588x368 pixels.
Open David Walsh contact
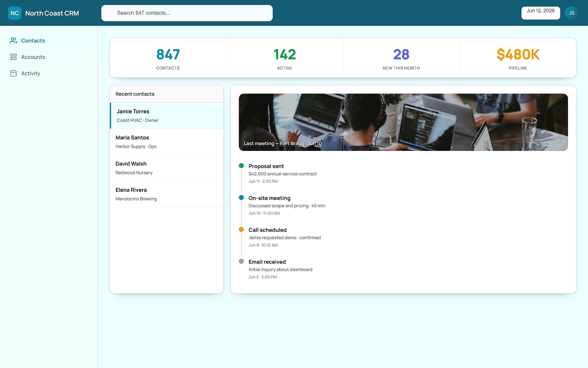click(x=167, y=168)
